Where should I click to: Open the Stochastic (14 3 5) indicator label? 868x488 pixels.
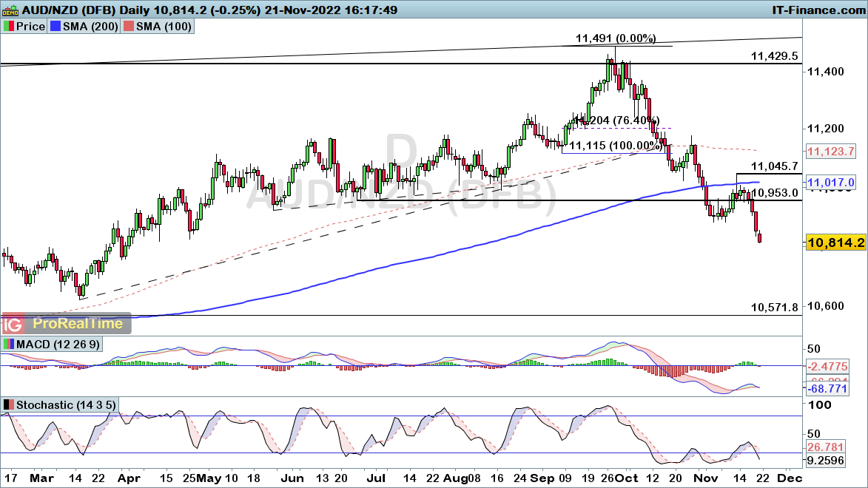66,405
